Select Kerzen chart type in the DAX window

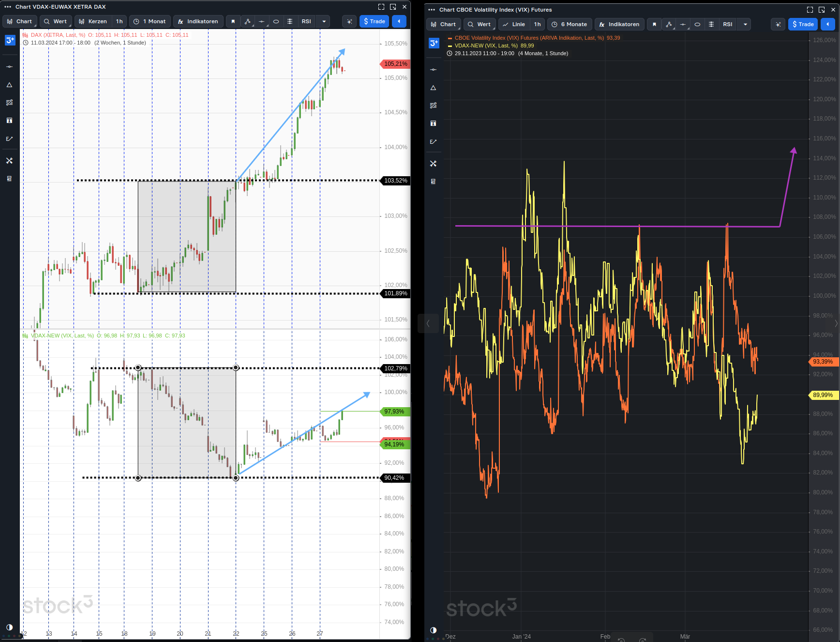93,21
